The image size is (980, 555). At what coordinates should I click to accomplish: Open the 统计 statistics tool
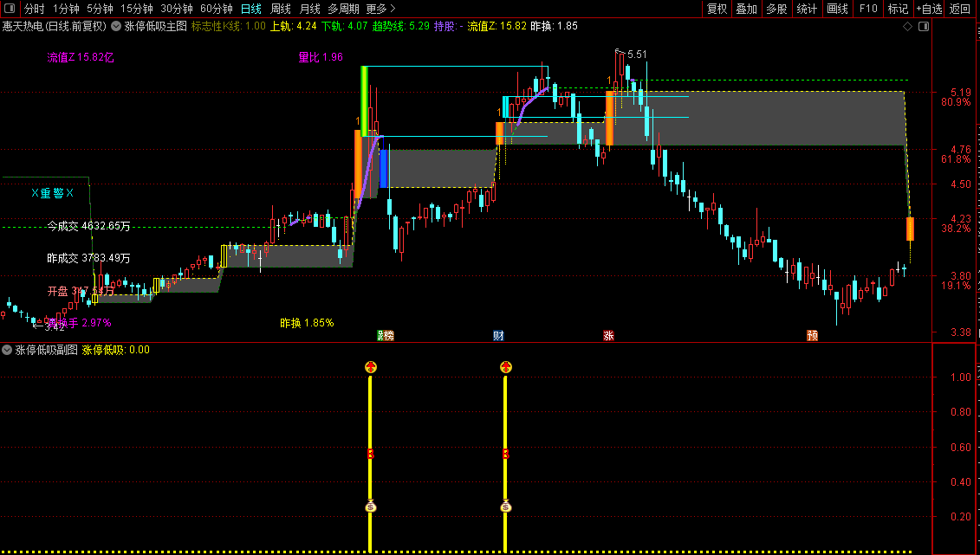click(x=807, y=9)
